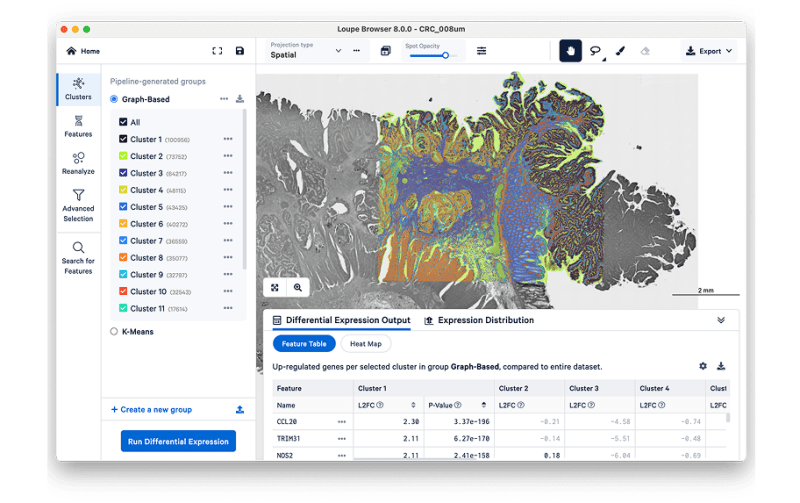
Task: Click the zoom in magnifier on map
Action: point(298,287)
